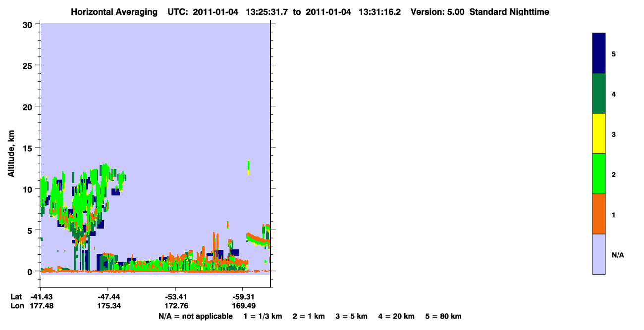
Task: Click the latitude value -53.41
Action: [x=175, y=297]
